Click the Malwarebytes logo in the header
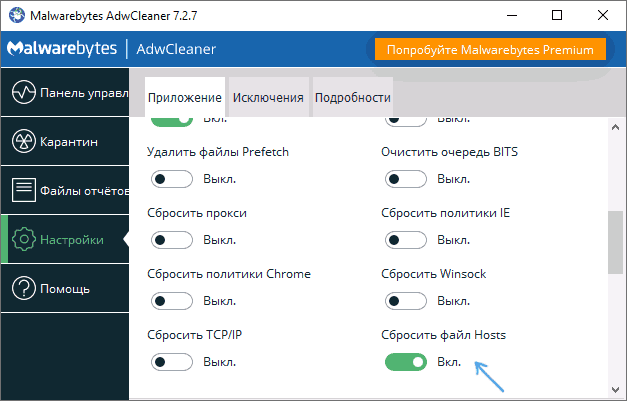 tap(62, 49)
